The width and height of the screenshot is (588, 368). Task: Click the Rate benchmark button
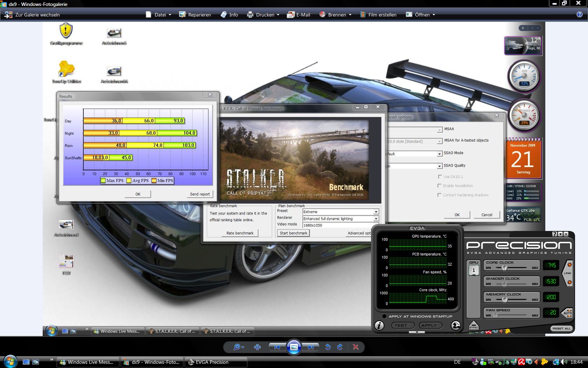click(x=240, y=233)
